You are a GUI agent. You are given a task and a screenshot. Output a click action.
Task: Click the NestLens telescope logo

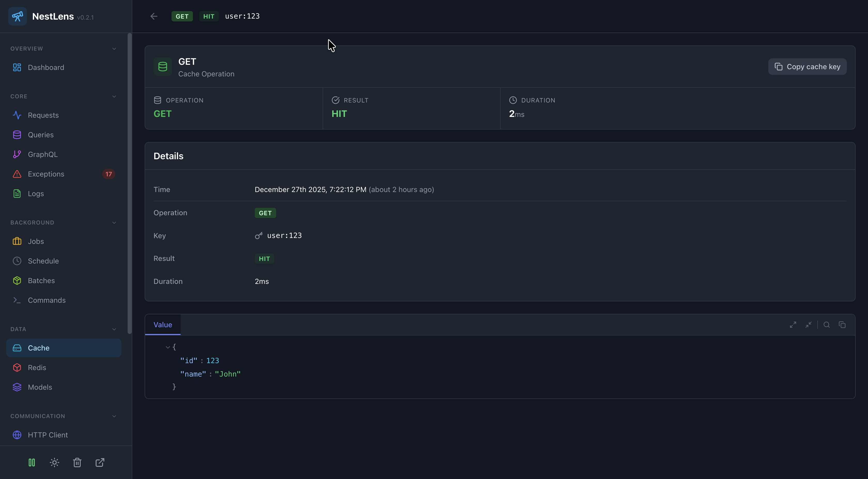[x=18, y=16]
